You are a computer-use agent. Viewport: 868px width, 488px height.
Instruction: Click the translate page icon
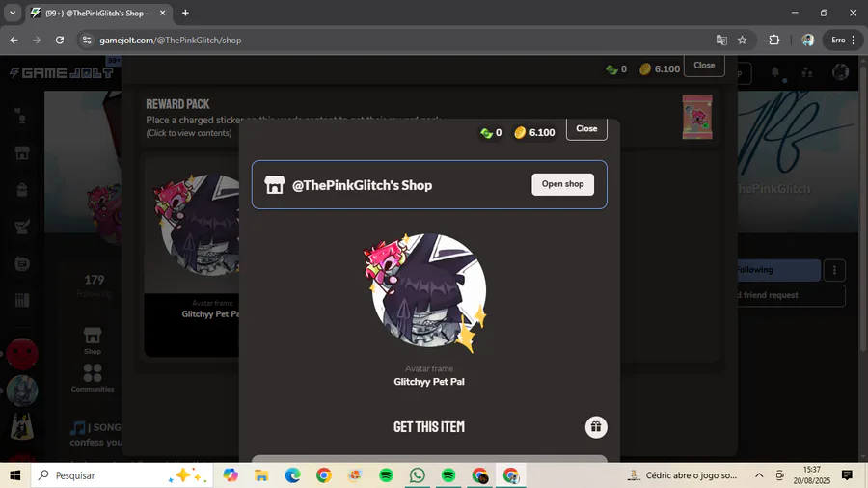(x=721, y=40)
